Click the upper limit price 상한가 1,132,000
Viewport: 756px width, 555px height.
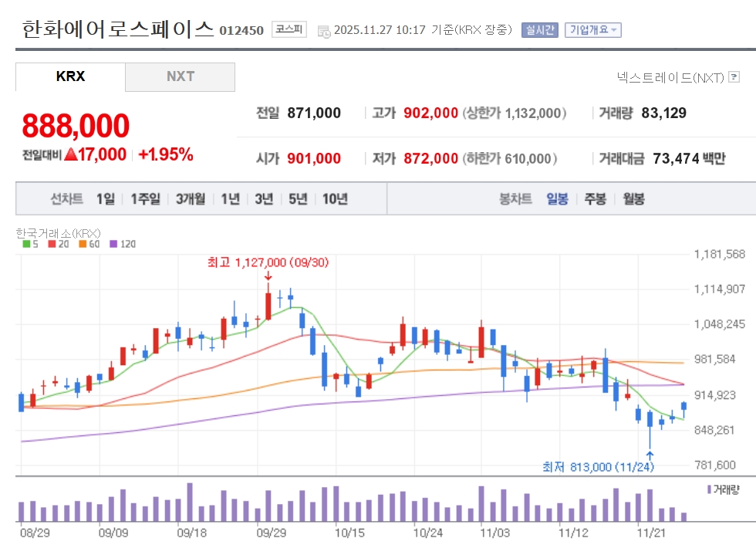[x=515, y=113]
